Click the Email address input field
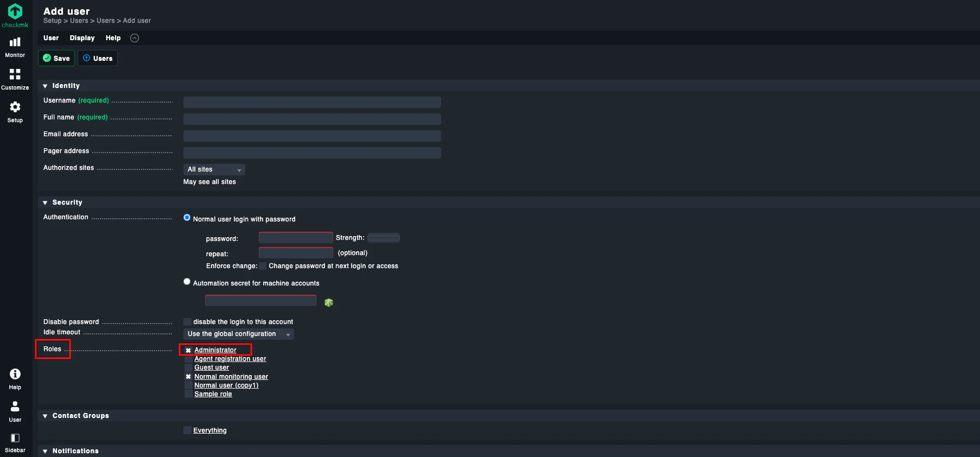The image size is (980, 457). [x=312, y=136]
